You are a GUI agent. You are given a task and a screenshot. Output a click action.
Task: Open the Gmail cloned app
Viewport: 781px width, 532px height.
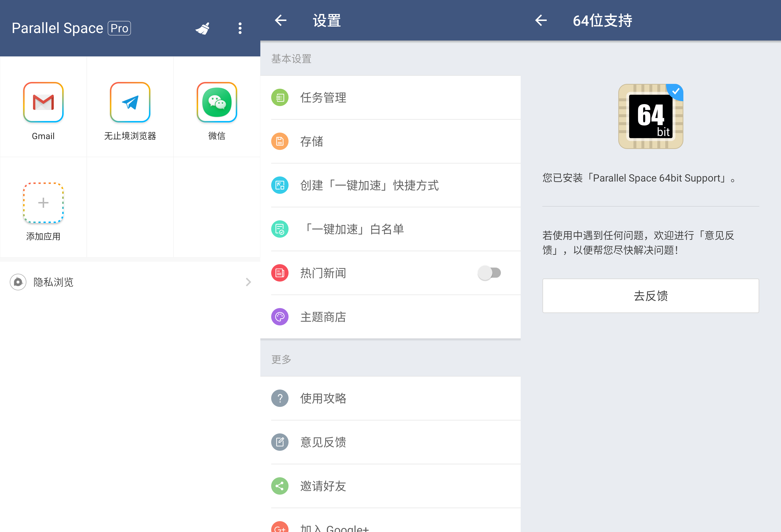(43, 102)
